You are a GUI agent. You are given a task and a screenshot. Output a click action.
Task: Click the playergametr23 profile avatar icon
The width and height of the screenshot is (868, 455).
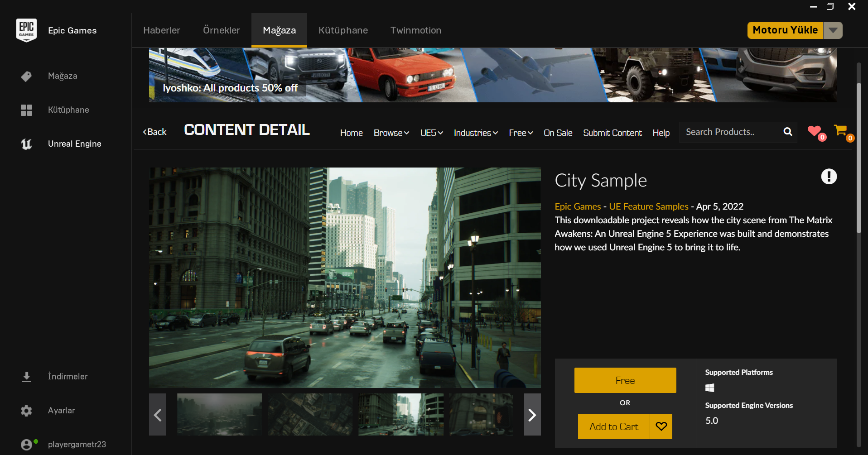(27, 445)
